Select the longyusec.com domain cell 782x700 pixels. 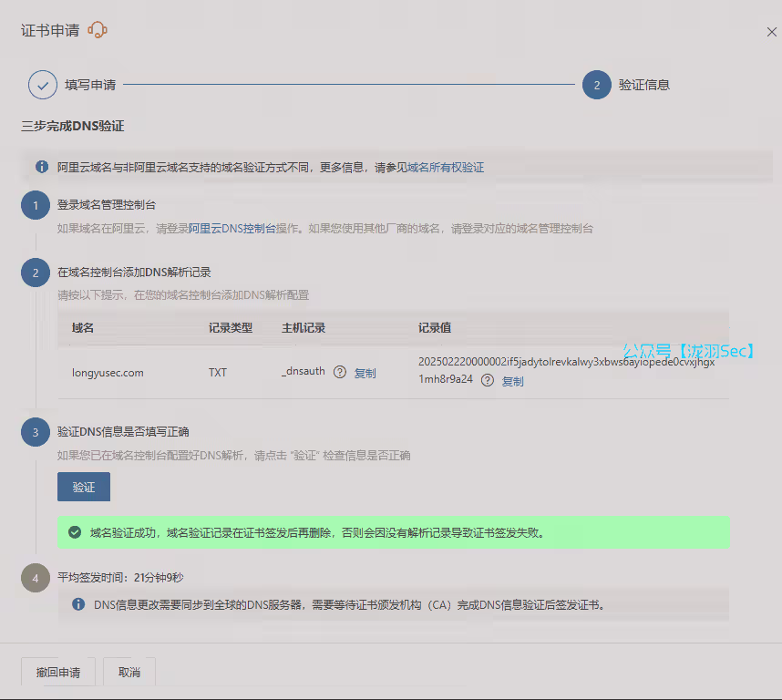tap(108, 372)
